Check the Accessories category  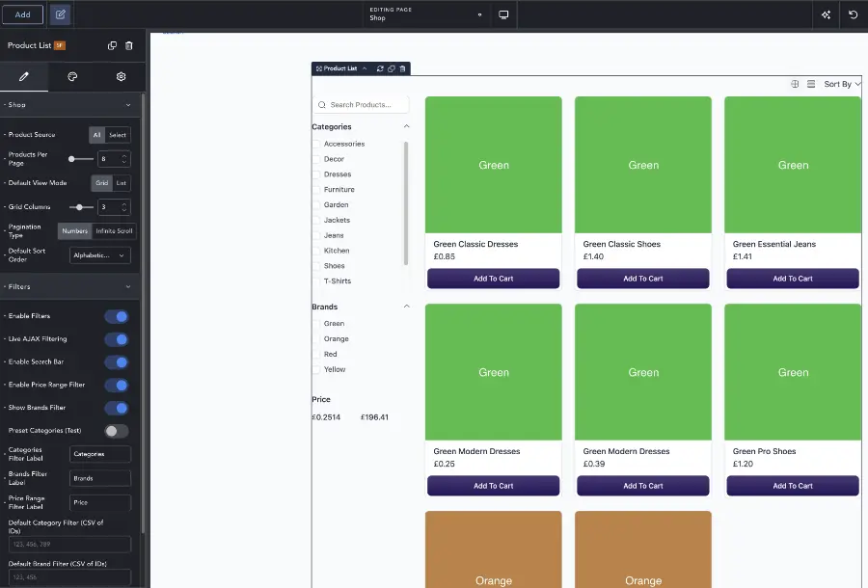[x=316, y=144]
